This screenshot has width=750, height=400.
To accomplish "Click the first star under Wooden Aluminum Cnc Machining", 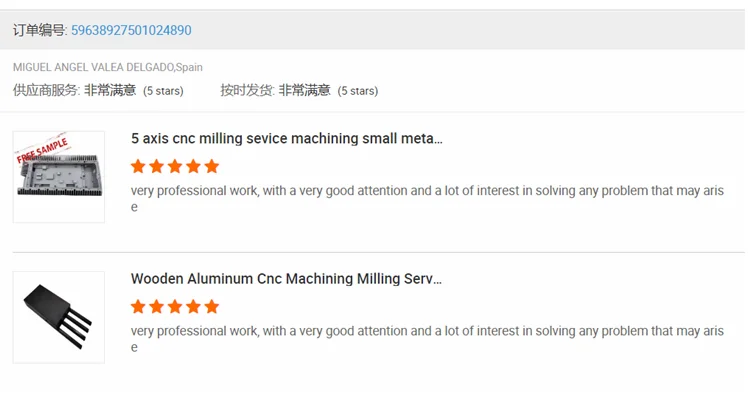I will click(x=139, y=306).
